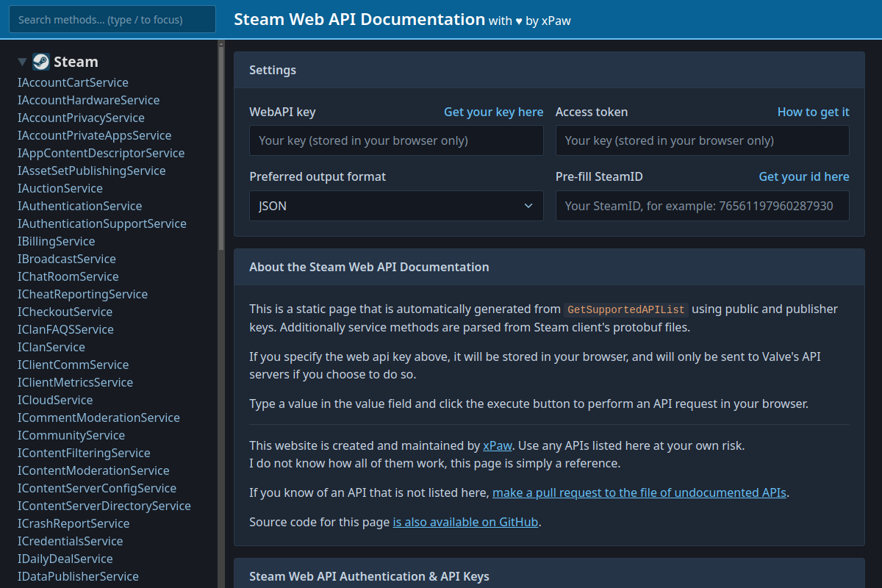Follow the xPaw link in About section
This screenshot has height=588, width=882.
pyautogui.click(x=498, y=445)
